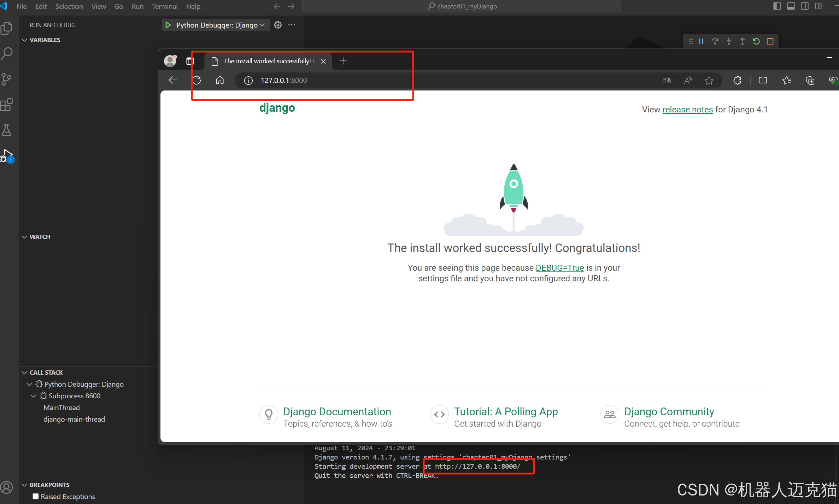Open the Explorer view in activity bar
This screenshot has height=504, width=839.
click(x=7, y=28)
